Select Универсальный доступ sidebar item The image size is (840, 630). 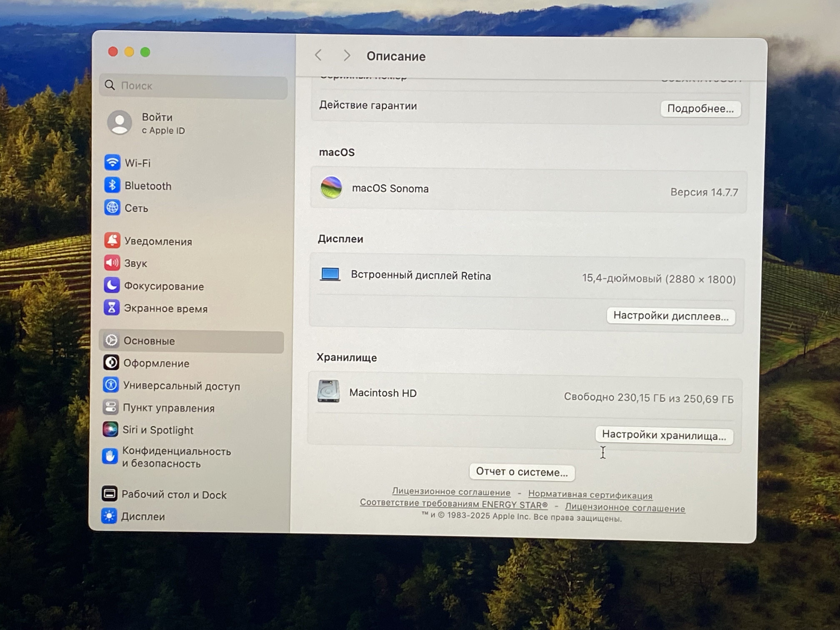181,386
